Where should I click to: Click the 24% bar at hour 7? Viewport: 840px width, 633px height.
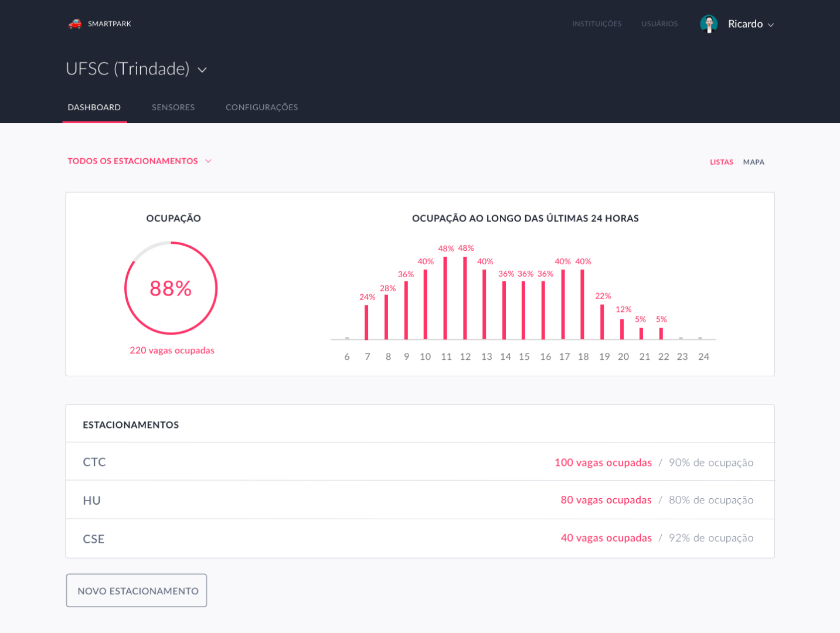tap(366, 322)
